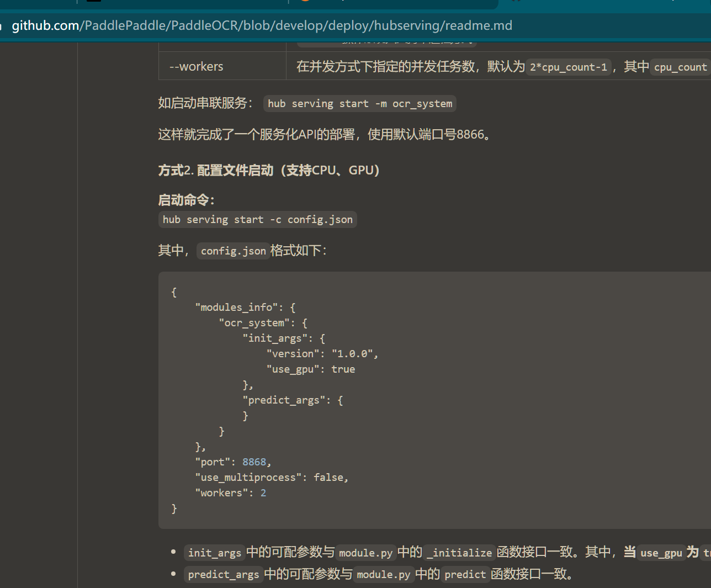Click the text "函数接口一致。" ending the predict_args bullet
Viewport: 711px width, 588px height.
(532, 575)
